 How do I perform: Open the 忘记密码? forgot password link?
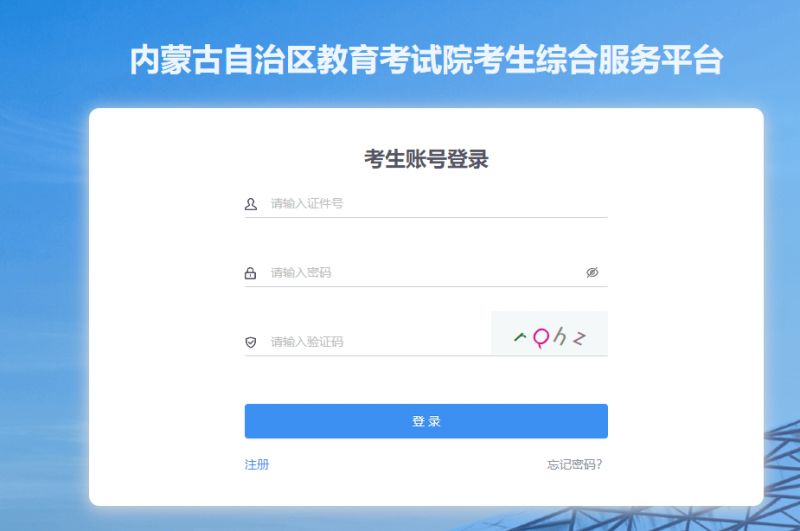tap(574, 464)
